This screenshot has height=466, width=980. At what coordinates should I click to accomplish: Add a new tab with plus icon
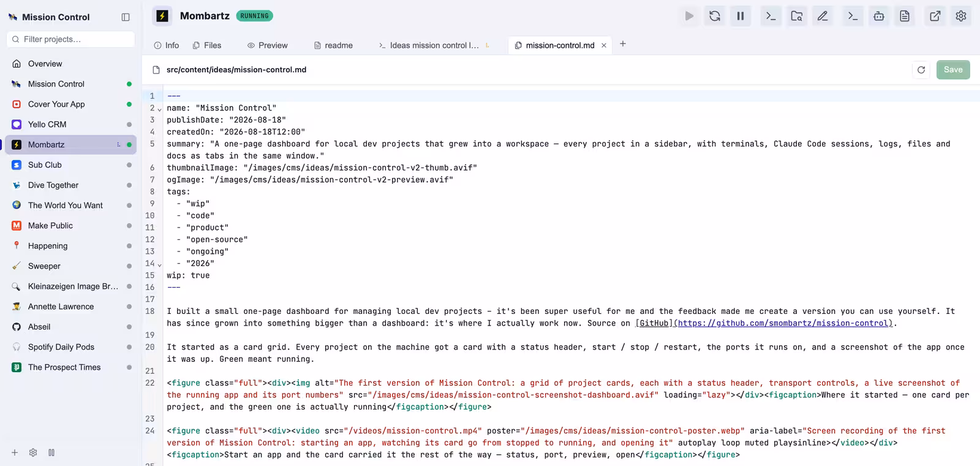[623, 44]
